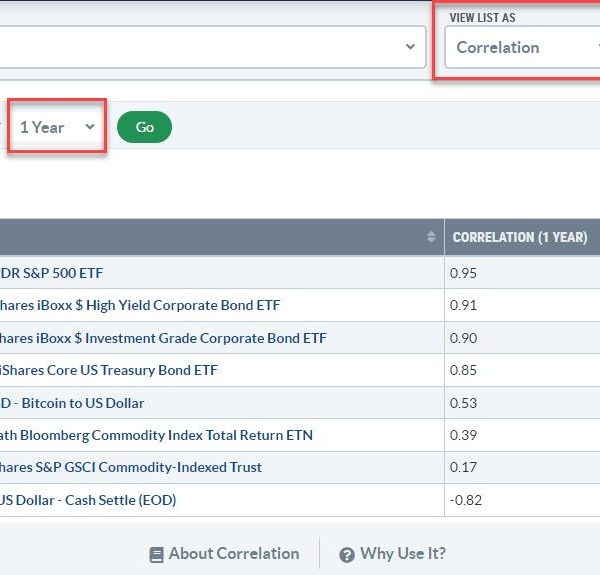The image size is (600, 575).
Task: Open the 1 Year period dropdown
Action: 57,127
